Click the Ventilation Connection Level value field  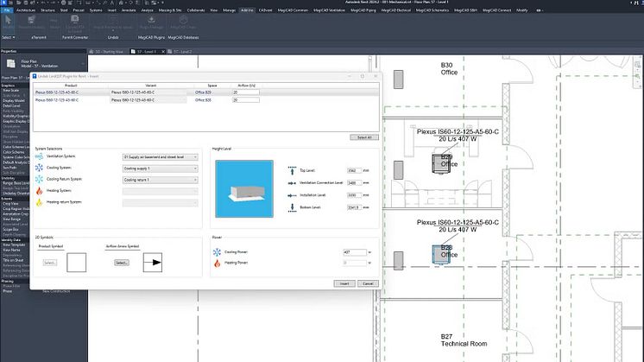[x=354, y=183]
